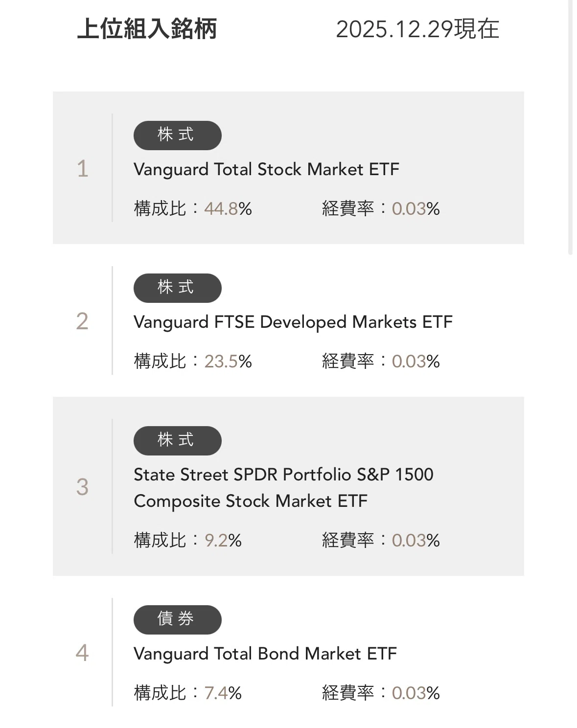Tap the 7.4% 構成比 value

coord(223,693)
